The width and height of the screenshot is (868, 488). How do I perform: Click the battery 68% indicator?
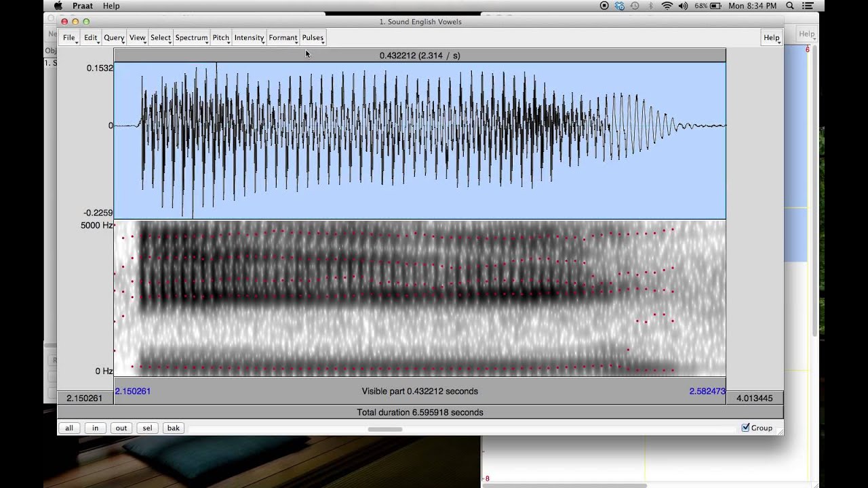tap(709, 5)
